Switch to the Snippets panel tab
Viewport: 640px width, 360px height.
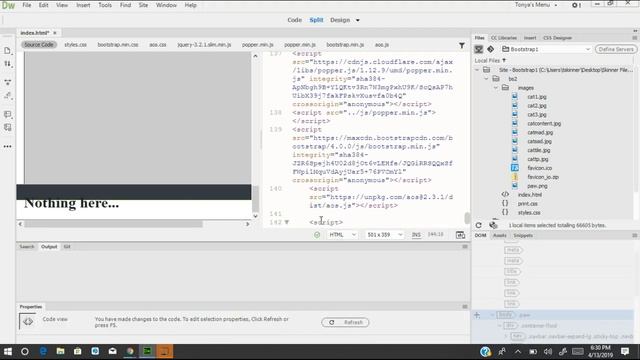pos(523,236)
